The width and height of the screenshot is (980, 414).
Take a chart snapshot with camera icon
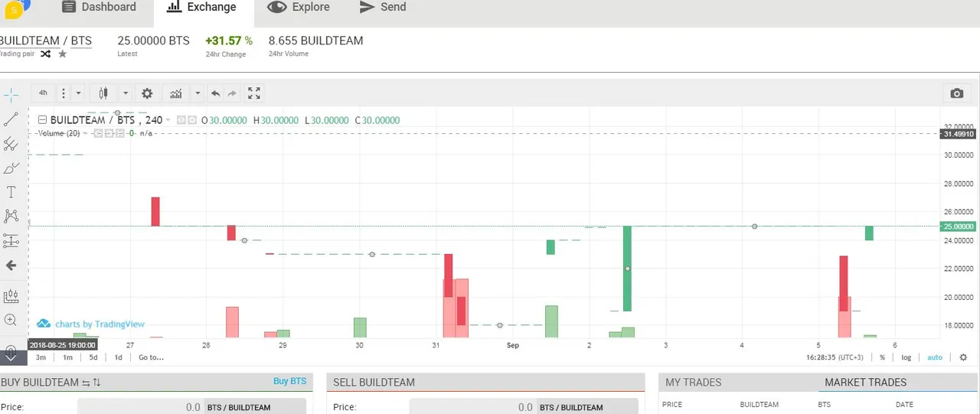pyautogui.click(x=956, y=93)
